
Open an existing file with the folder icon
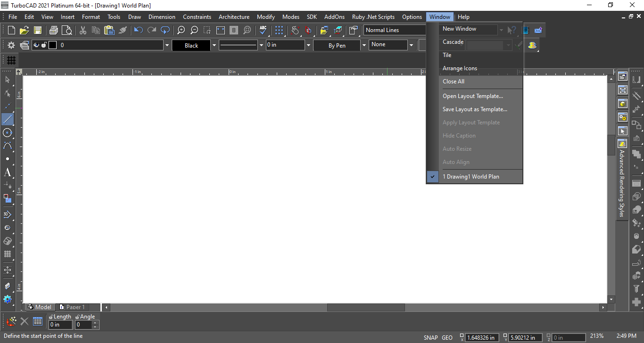(24, 30)
